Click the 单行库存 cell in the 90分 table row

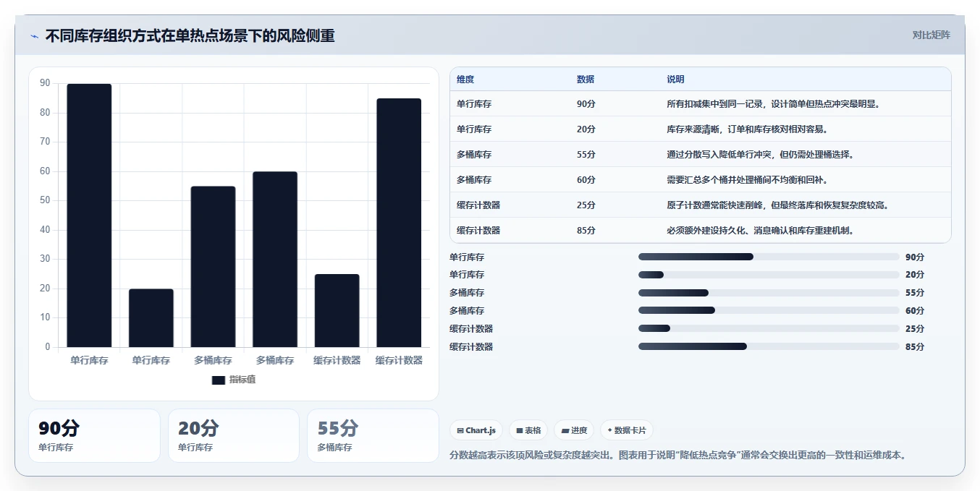click(474, 104)
